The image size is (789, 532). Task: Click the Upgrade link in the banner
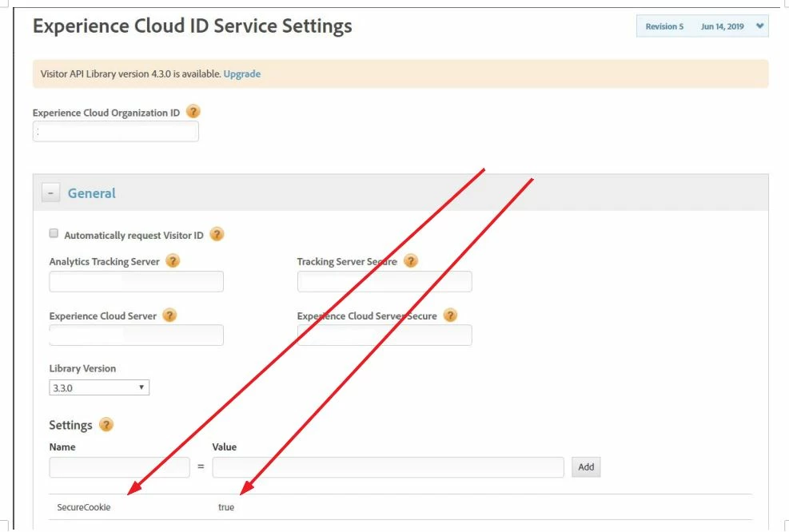[242, 74]
